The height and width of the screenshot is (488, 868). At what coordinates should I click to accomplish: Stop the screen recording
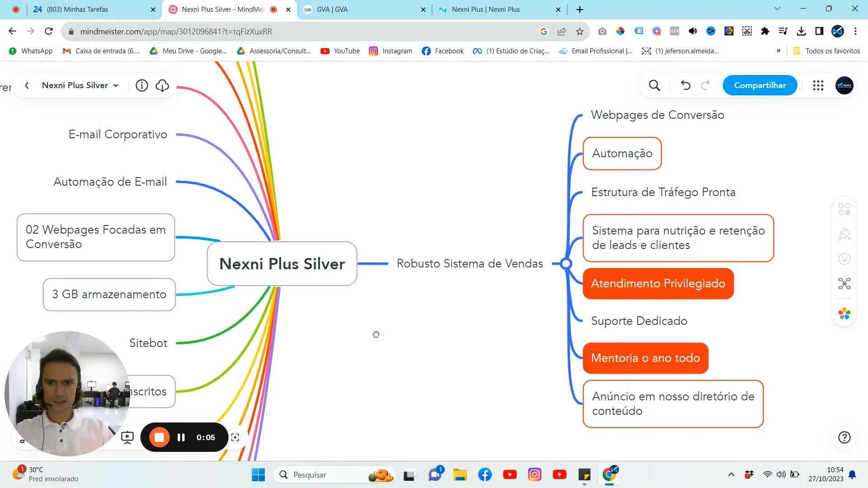tap(159, 437)
